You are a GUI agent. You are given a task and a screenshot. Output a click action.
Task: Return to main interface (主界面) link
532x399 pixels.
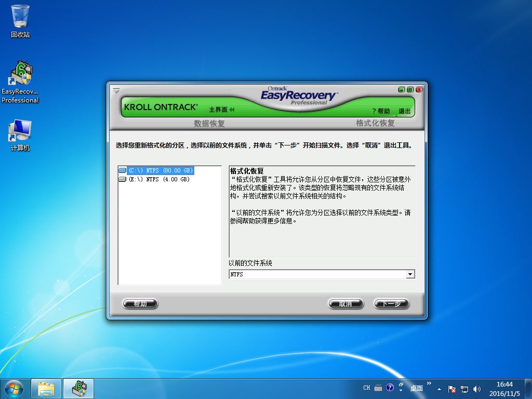[x=221, y=110]
